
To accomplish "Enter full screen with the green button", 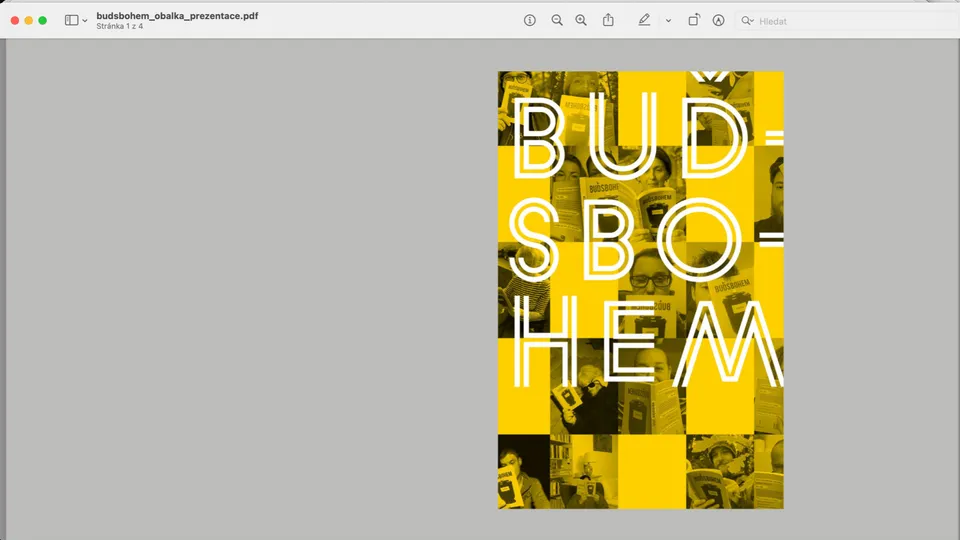I will 43,20.
